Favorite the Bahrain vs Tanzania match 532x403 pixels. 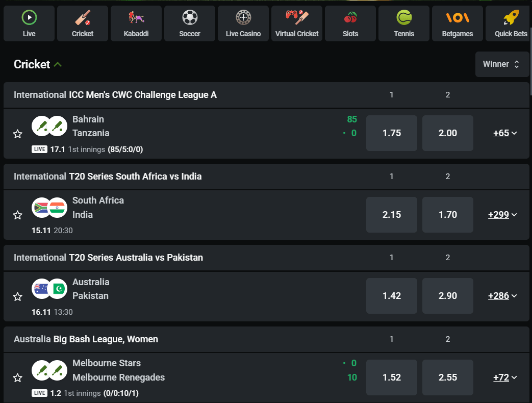(x=18, y=134)
